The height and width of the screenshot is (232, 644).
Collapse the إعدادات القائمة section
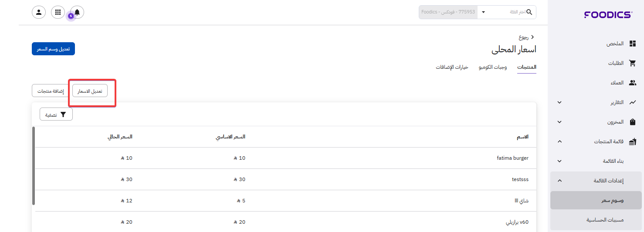point(559,181)
